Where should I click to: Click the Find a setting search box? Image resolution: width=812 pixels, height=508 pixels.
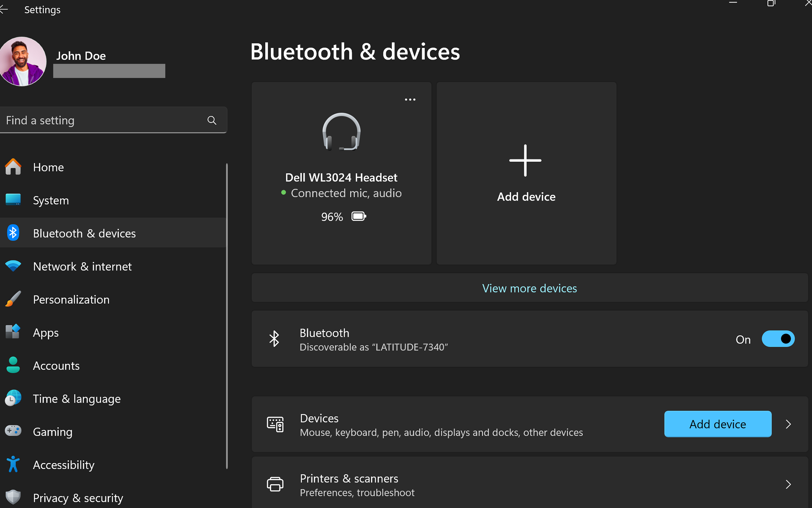(113, 120)
